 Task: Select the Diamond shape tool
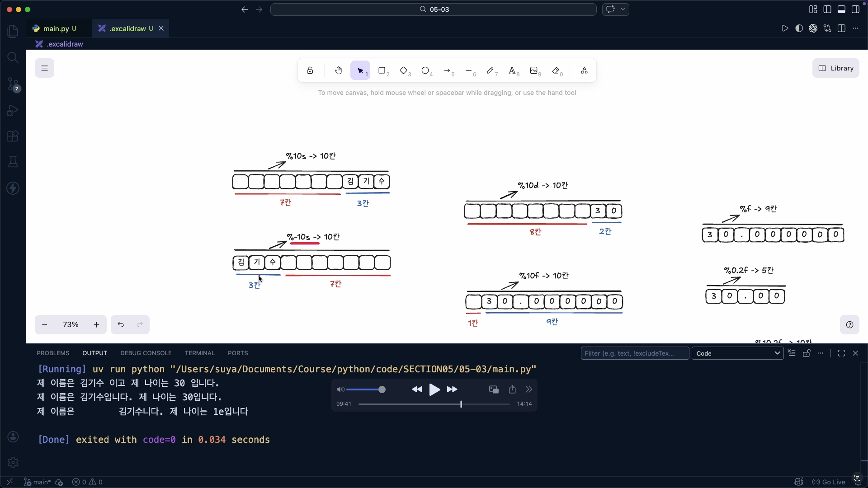coord(404,70)
